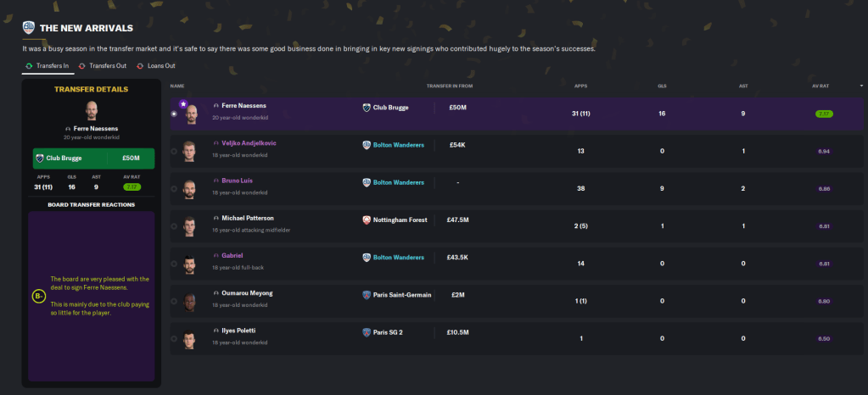Select Ilyes Poletti's row radio button
The width and height of the screenshot is (868, 395).
click(174, 338)
